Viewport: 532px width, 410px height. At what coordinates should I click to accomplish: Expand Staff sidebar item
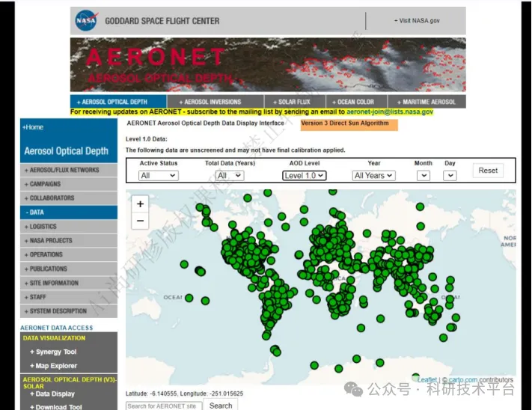click(69, 297)
